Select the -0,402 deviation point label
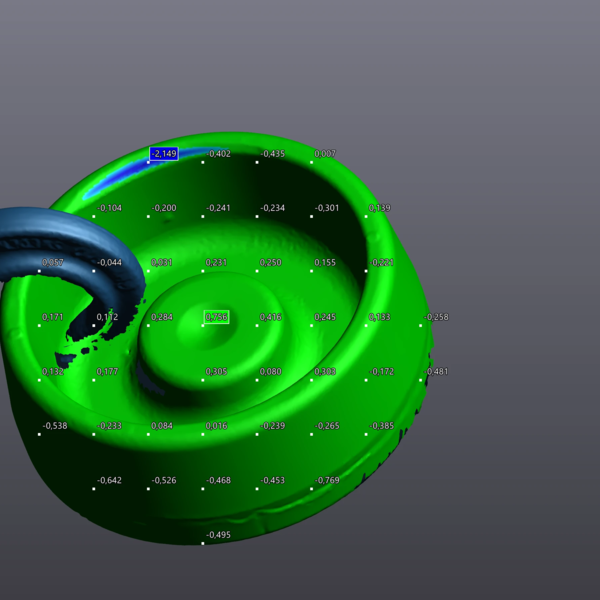 point(218,154)
